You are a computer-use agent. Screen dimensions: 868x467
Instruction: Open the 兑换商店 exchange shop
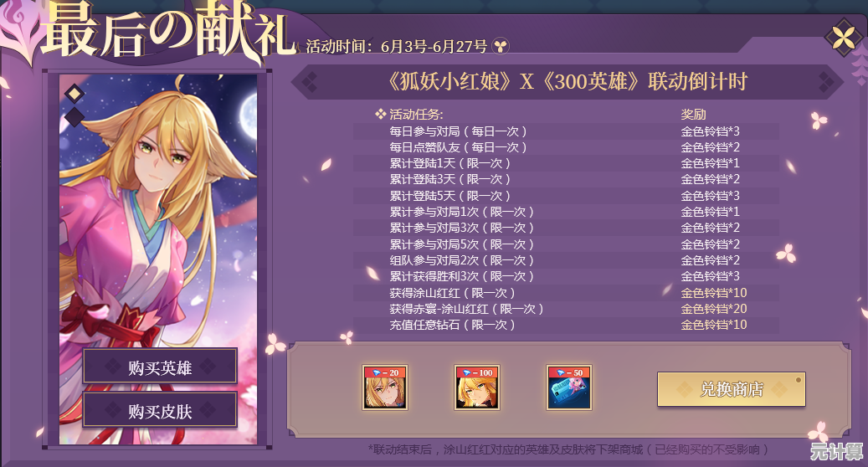tap(732, 389)
